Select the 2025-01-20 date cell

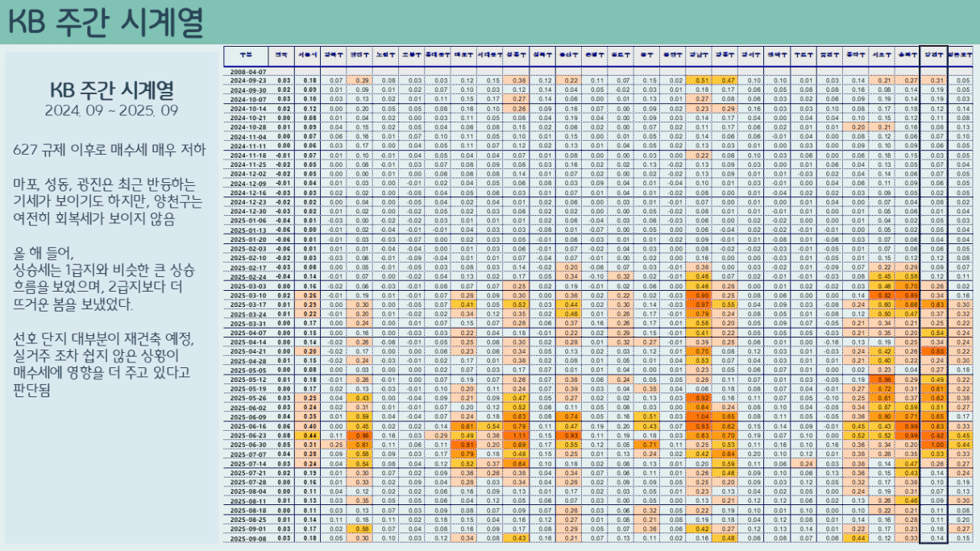[x=248, y=239]
